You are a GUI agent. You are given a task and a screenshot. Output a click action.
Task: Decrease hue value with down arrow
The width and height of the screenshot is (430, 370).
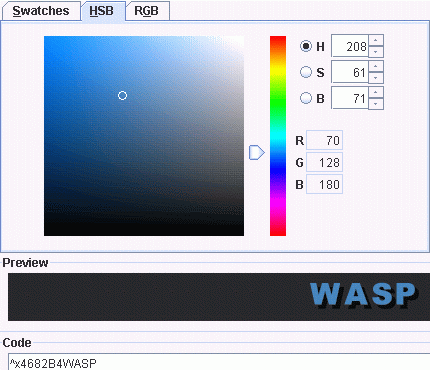[376, 52]
